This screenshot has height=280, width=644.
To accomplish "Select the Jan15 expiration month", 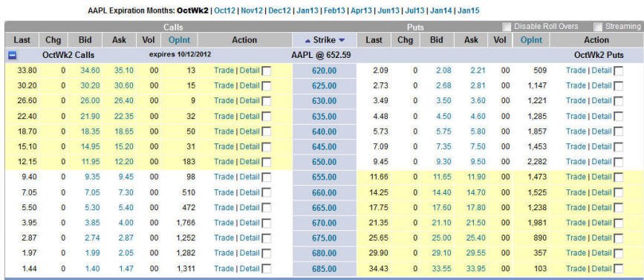I will tap(468, 10).
